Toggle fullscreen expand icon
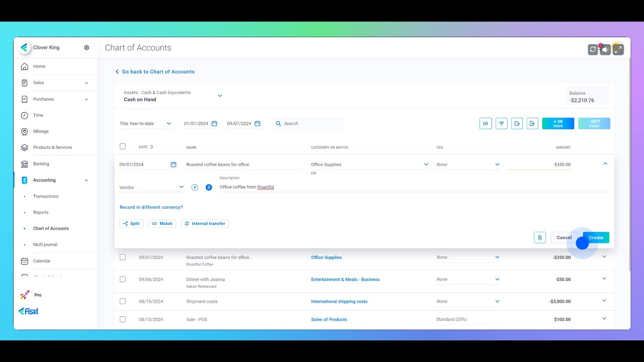 (x=618, y=49)
